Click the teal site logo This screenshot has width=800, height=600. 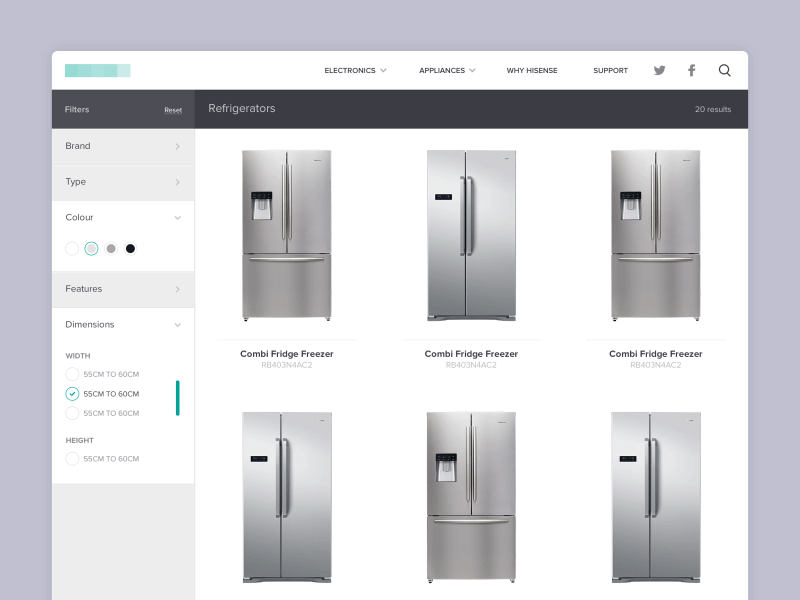97,70
